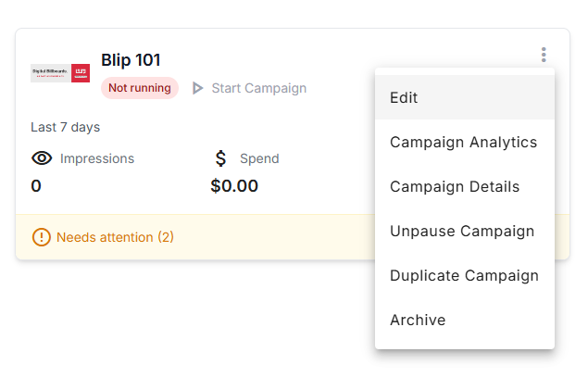The width and height of the screenshot is (588, 390).
Task: Archive the campaign via the menu
Action: pyautogui.click(x=465, y=320)
